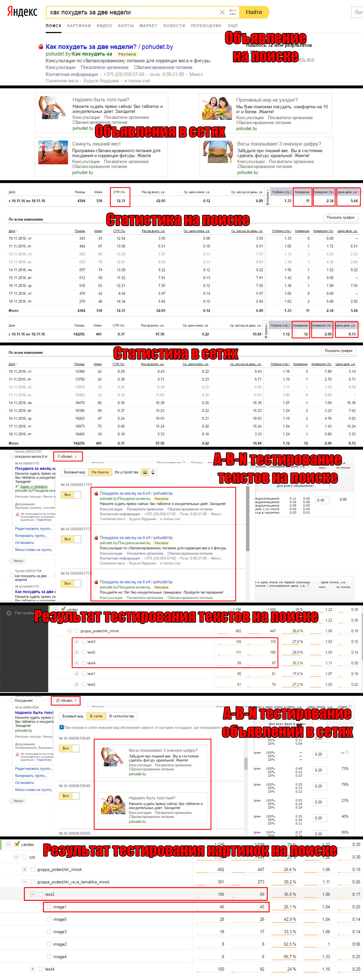Click the info icon about network ad appearance
The width and height of the screenshot is (363, 980).
pyautogui.click(x=62, y=727)
